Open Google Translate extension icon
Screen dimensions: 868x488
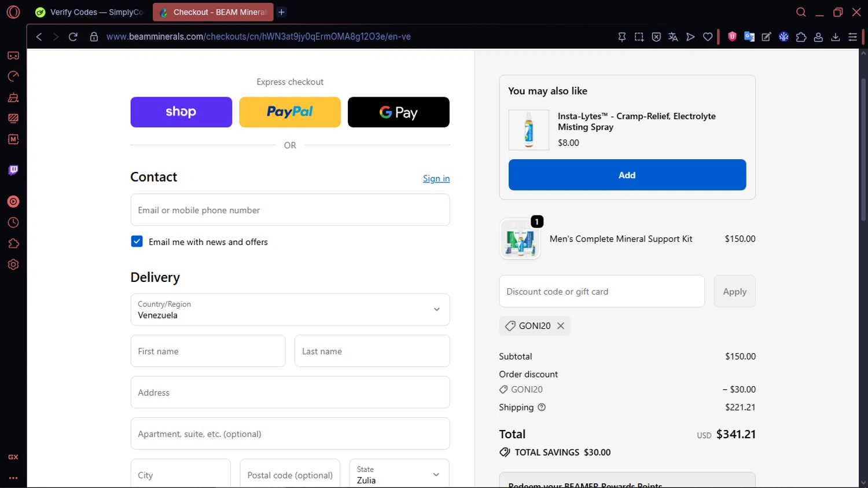pyautogui.click(x=749, y=36)
